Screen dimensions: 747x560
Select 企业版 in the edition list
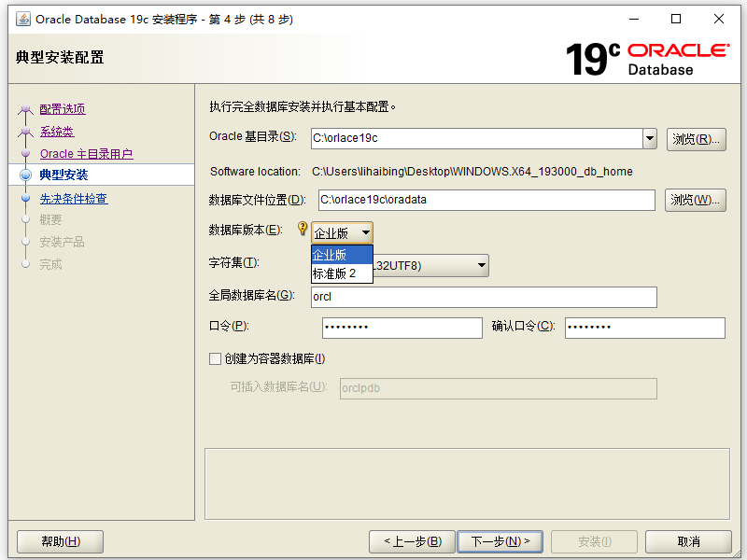pos(342,255)
